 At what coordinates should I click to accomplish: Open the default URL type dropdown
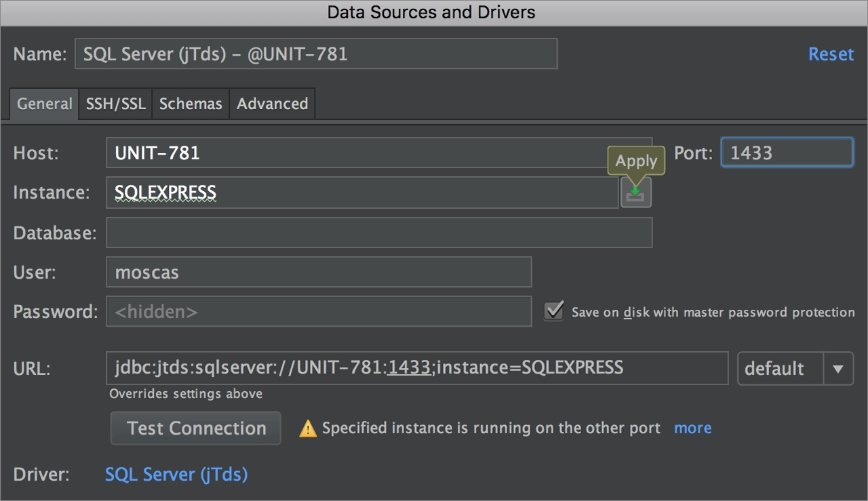pyautogui.click(x=795, y=369)
